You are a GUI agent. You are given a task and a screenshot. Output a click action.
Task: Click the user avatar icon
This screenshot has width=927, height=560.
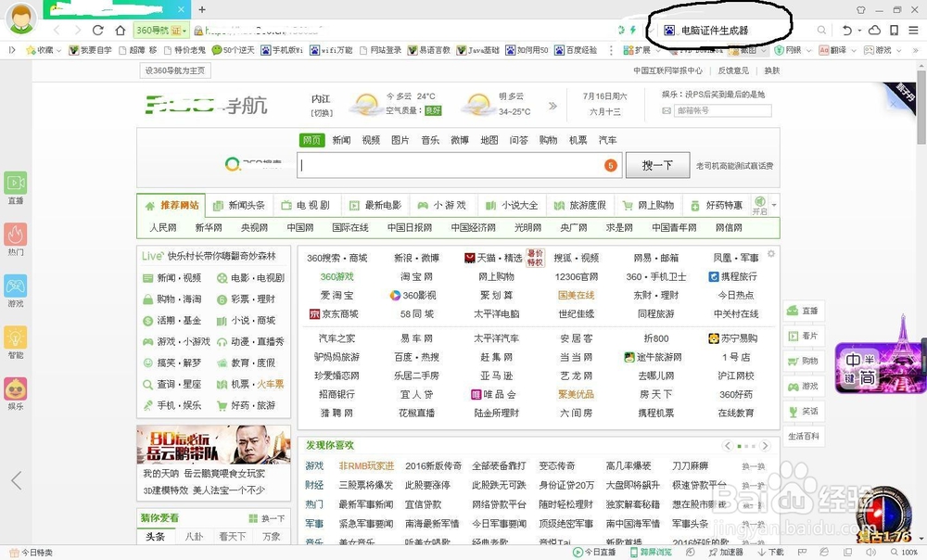[21, 19]
